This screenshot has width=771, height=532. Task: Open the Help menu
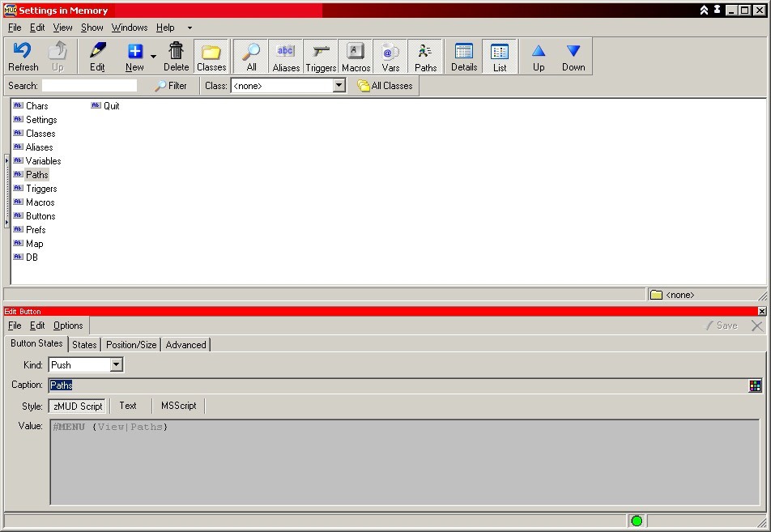(165, 28)
